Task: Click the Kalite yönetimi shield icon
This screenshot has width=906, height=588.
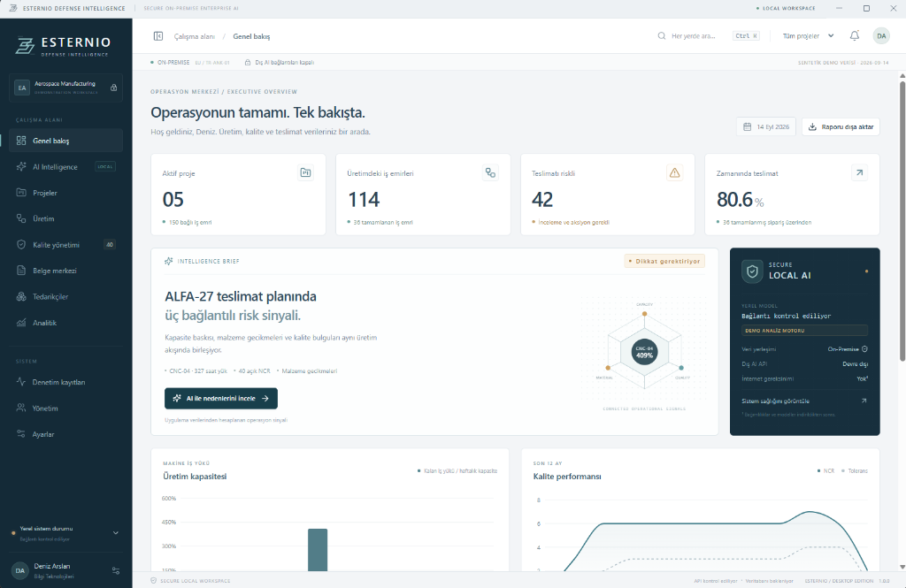Action: [21, 244]
